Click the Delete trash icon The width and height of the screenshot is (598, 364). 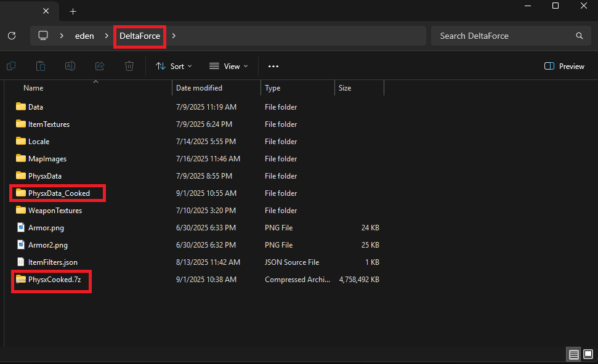[129, 66]
